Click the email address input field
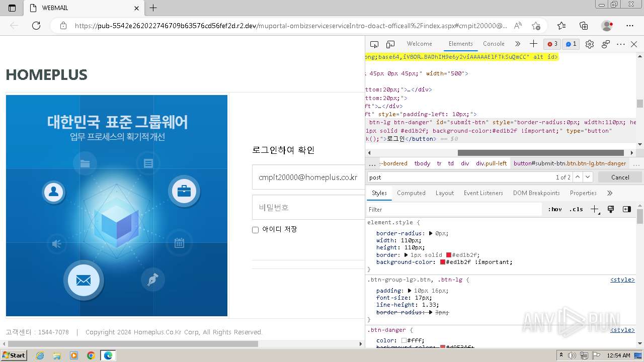The height and width of the screenshot is (362, 644). (x=308, y=177)
